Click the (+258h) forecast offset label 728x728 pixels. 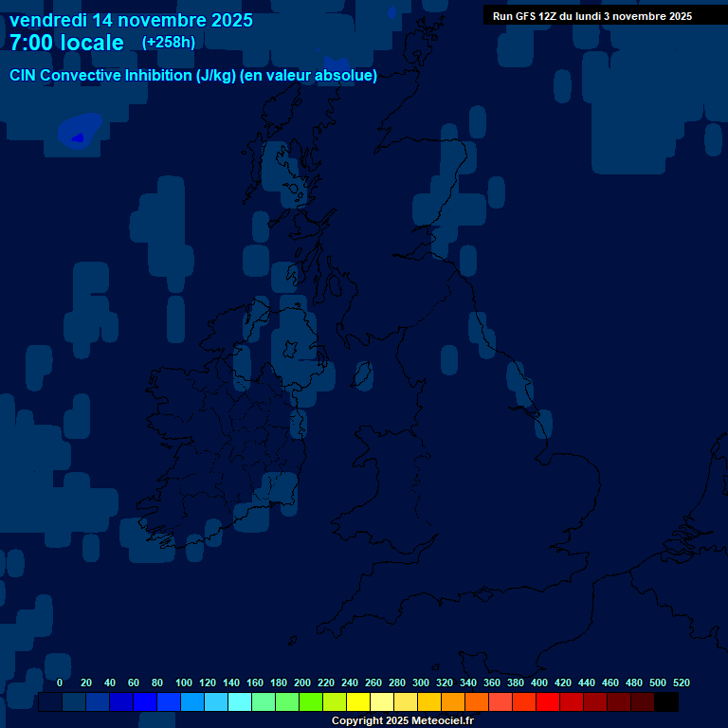click(x=169, y=43)
